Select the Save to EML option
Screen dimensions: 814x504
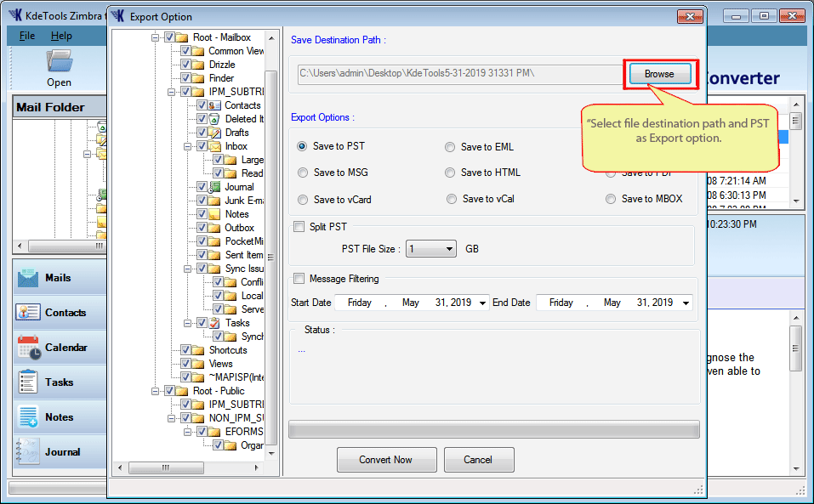click(x=450, y=147)
